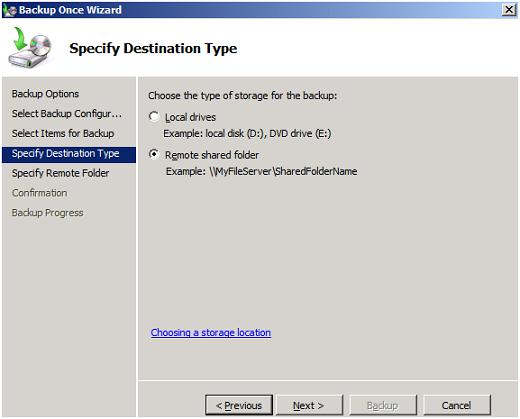This screenshot has height=419, width=520.
Task: Click the greyed Confirmation step
Action: pos(39,193)
